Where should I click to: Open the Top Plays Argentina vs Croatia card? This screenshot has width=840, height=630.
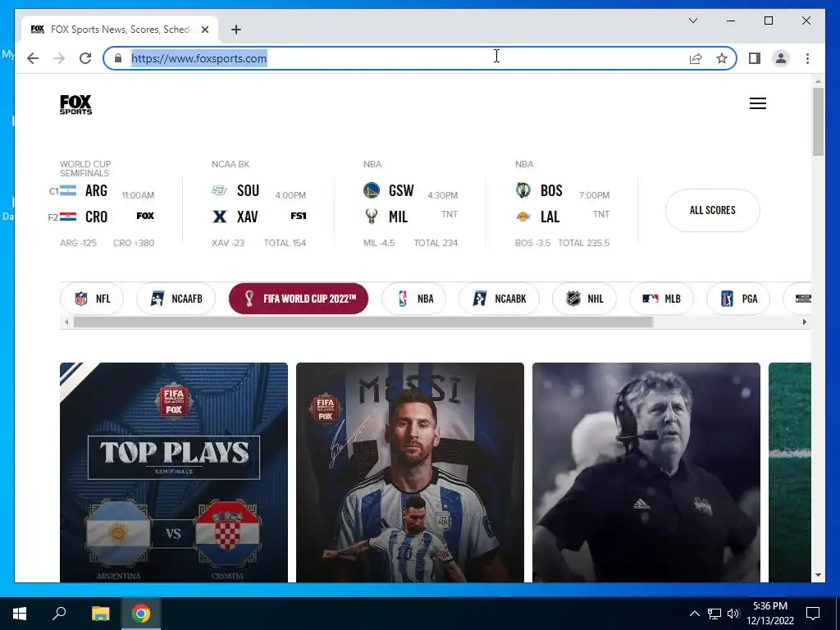coord(174,472)
